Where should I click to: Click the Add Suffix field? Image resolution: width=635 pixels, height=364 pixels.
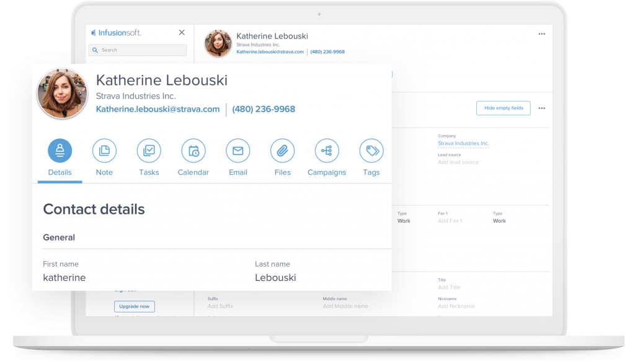pyautogui.click(x=220, y=306)
